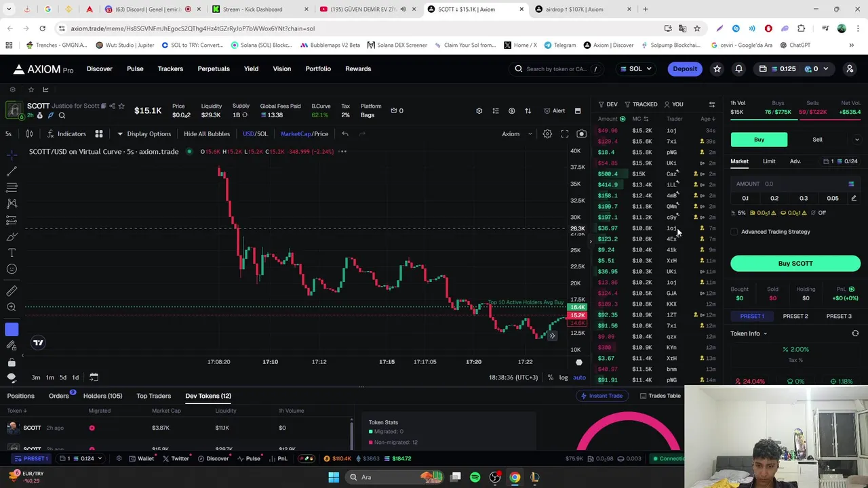The image size is (868, 488).
Task: Switch to Limit order type
Action: (x=769, y=161)
